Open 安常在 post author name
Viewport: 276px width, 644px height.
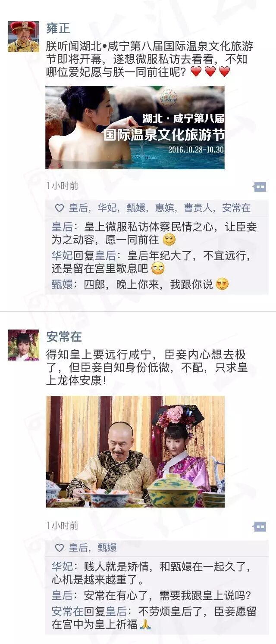click(x=64, y=336)
